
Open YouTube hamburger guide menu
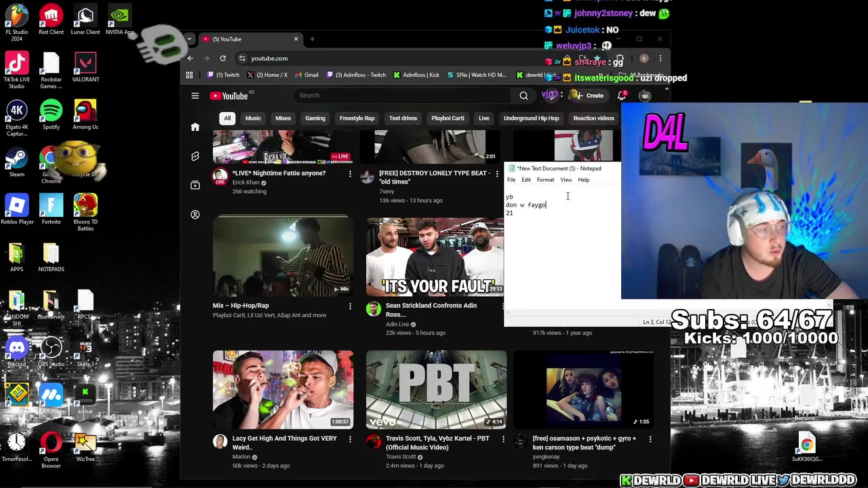tap(195, 96)
